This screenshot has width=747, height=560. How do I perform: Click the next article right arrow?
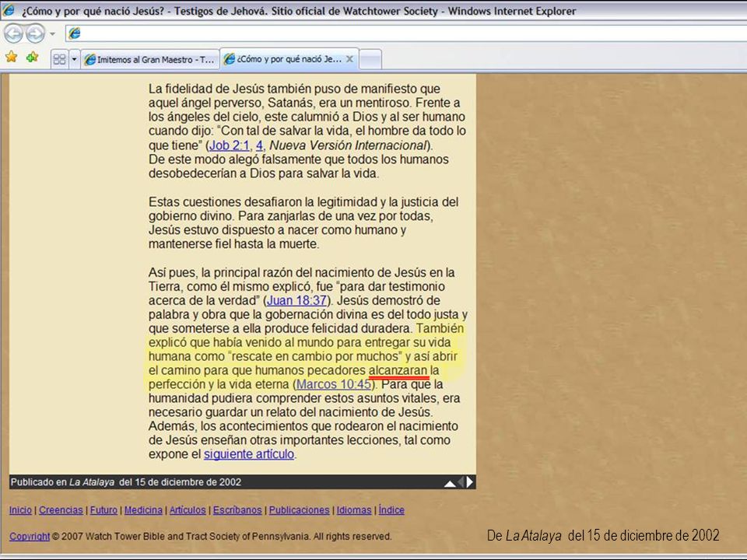[x=470, y=482]
